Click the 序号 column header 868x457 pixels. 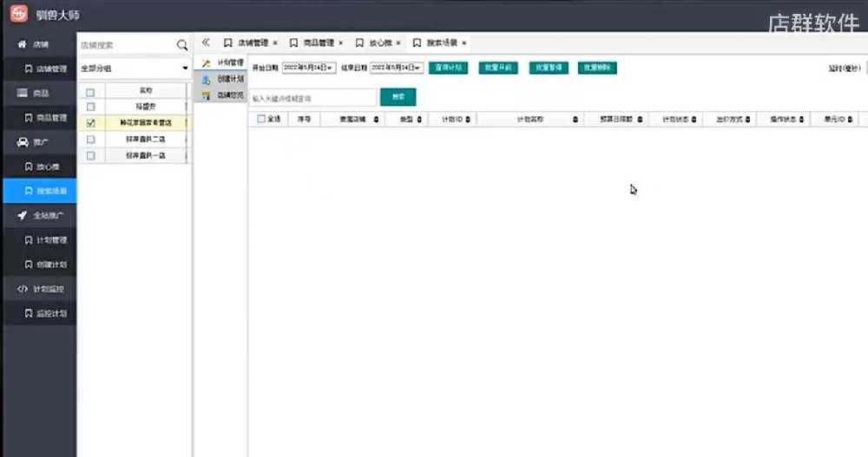[x=304, y=119]
